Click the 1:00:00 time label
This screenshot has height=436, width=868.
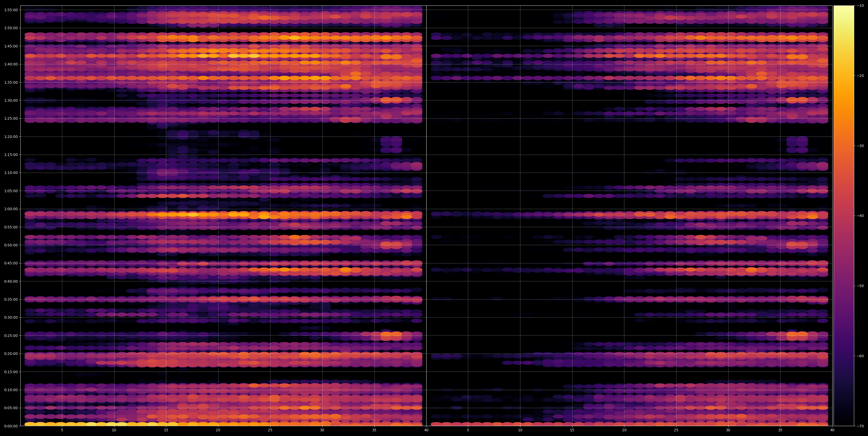click(x=11, y=209)
